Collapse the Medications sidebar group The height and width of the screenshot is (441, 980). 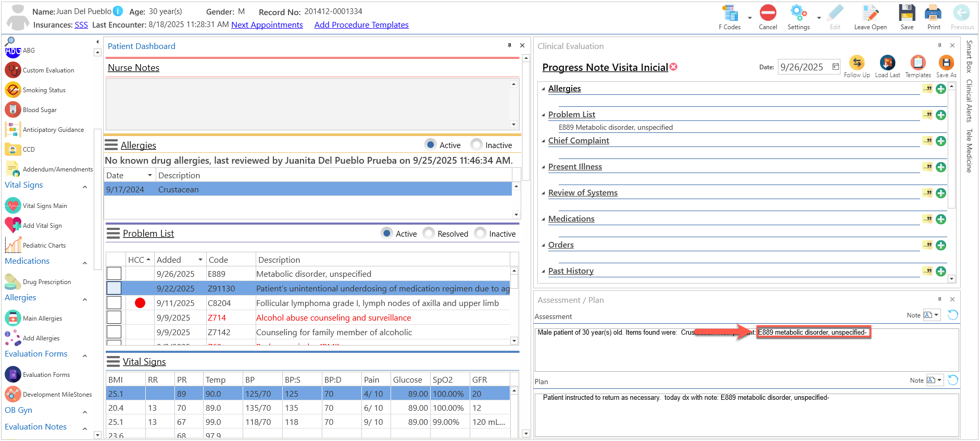(x=85, y=263)
